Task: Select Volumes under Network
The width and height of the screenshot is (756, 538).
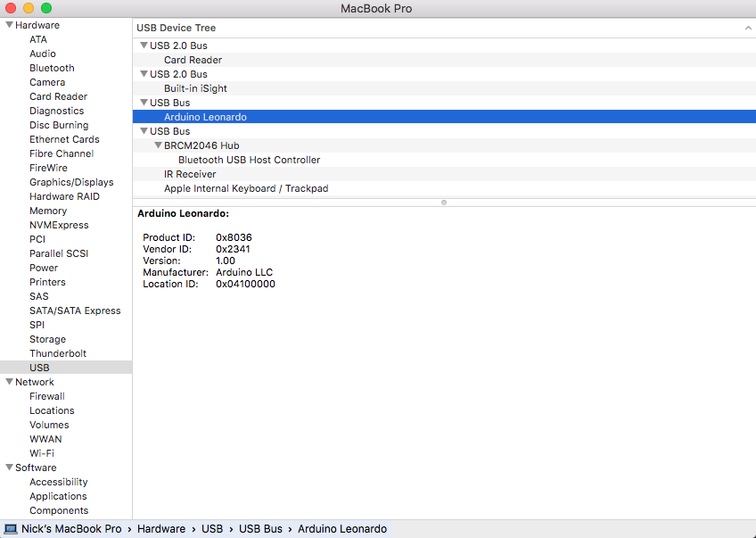Action: [49, 425]
